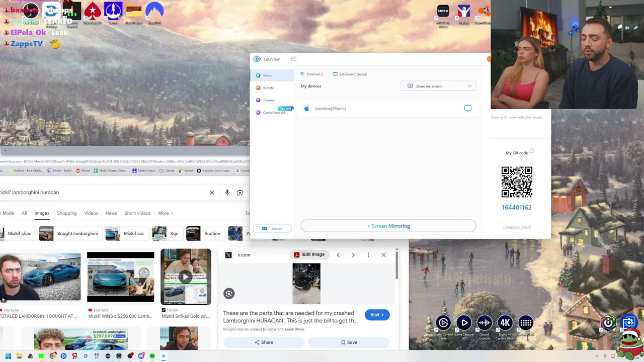Click the LetsView logo icon
Image resolution: width=644 pixels, height=362 pixels.
[257, 59]
